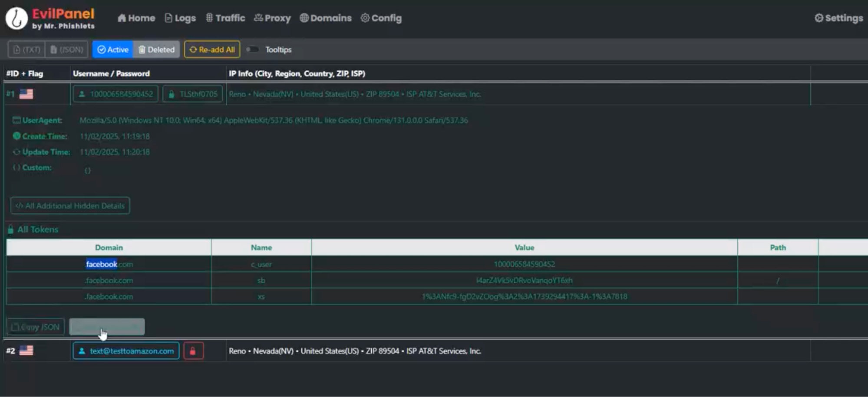Image resolution: width=868 pixels, height=397 pixels.
Task: Click the US flag in row #2
Action: (26, 351)
